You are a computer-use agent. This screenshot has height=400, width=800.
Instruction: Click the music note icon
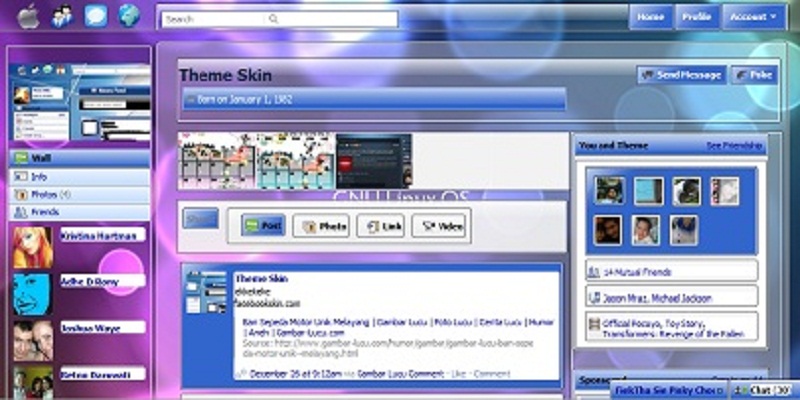594,298
